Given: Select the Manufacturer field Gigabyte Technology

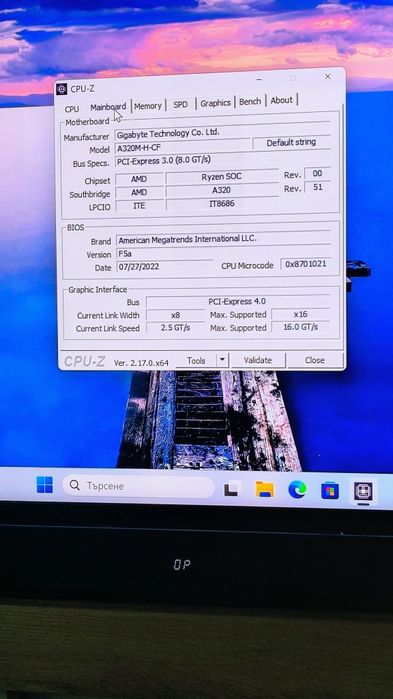Looking at the screenshot, I should [222, 133].
